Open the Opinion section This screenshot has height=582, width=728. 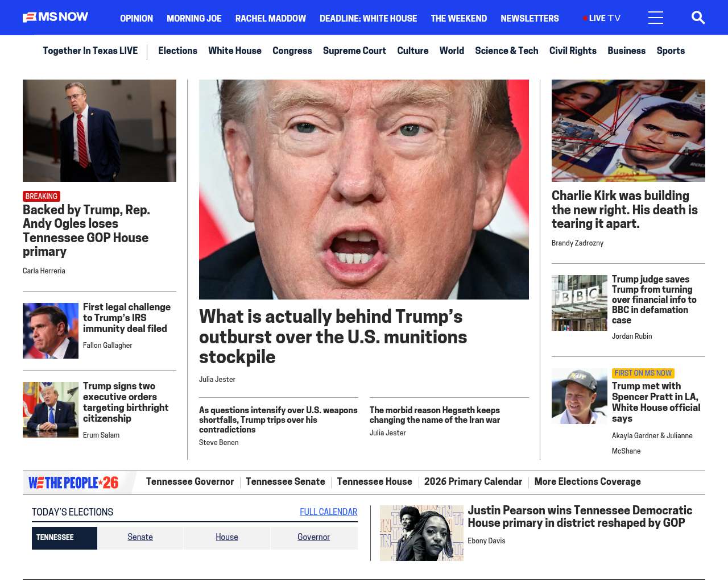136,18
